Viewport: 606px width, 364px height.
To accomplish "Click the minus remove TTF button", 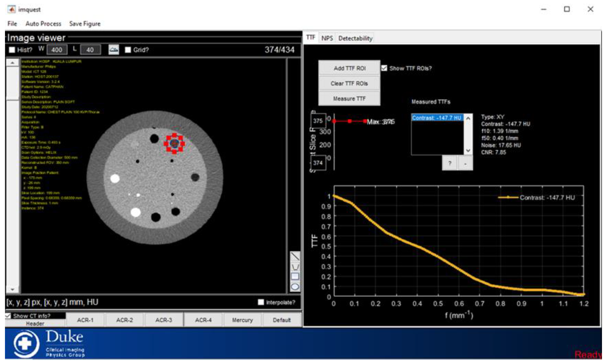I will click(x=465, y=163).
